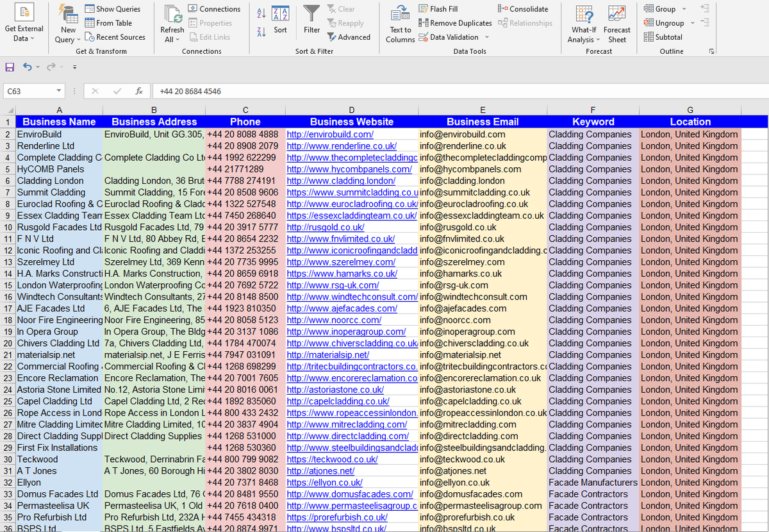Select the F N V Ltd cell
The width and height of the screenshot is (769, 532).
click(59, 238)
